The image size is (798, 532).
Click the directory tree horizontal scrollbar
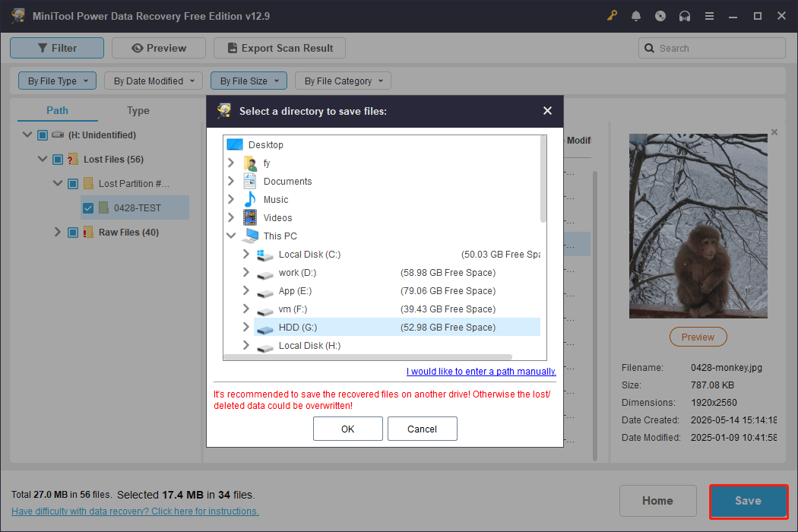pos(368,357)
